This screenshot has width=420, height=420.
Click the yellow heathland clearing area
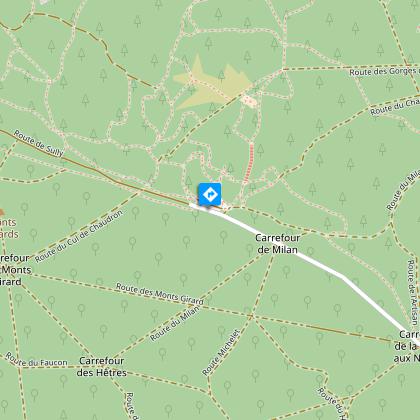(212, 85)
